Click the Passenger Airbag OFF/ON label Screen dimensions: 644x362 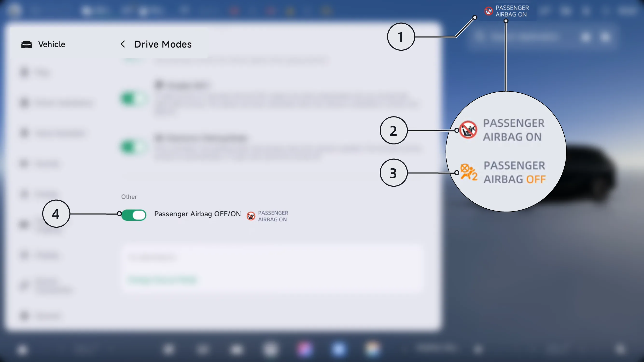[197, 214]
